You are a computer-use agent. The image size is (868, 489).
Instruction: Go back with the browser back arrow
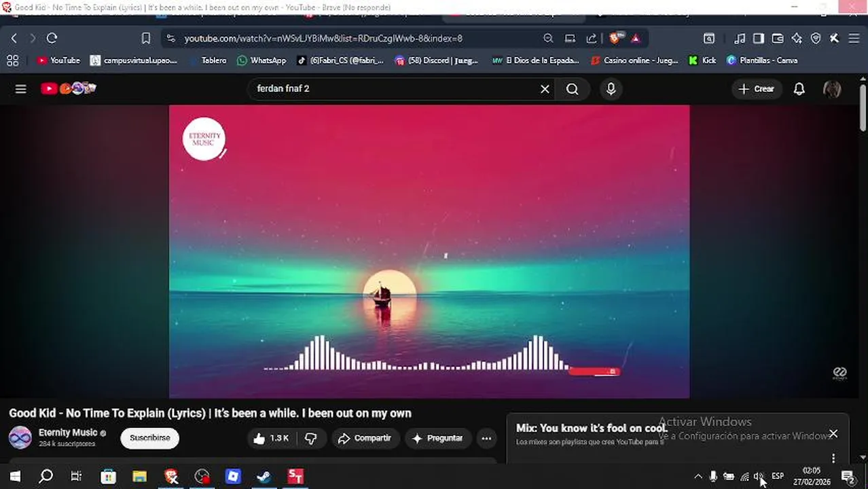14,39
